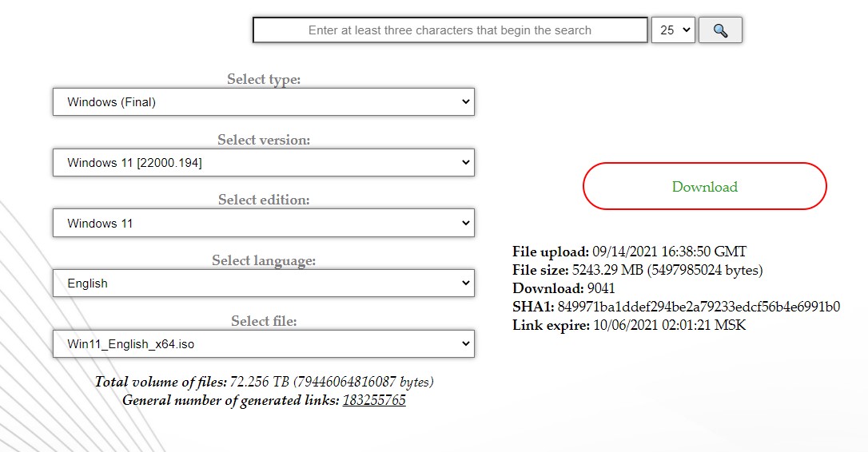Click the "Select version:" label
This screenshot has height=452, width=868.
coord(264,140)
